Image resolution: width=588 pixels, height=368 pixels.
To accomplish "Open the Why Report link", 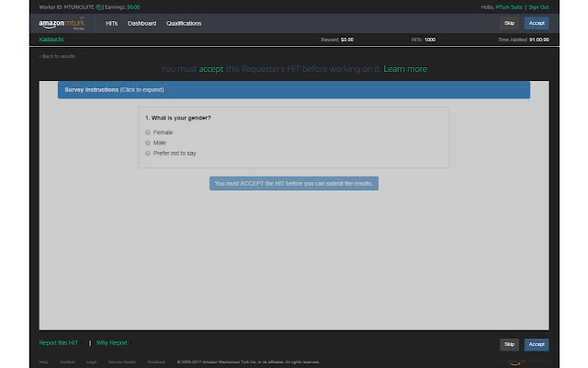I will pos(111,342).
